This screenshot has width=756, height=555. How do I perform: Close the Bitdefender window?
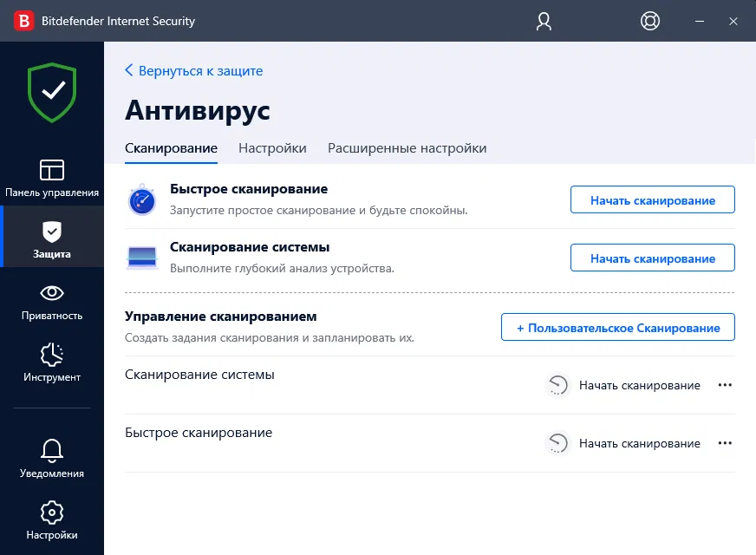[733, 21]
